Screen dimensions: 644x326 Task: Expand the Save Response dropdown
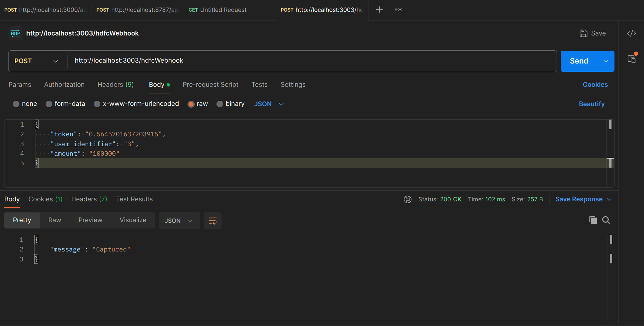click(609, 200)
